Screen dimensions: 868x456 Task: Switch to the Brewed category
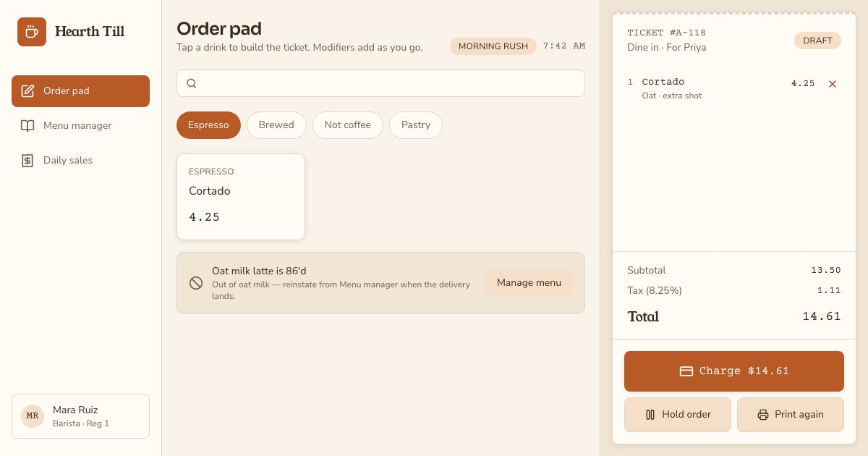276,125
